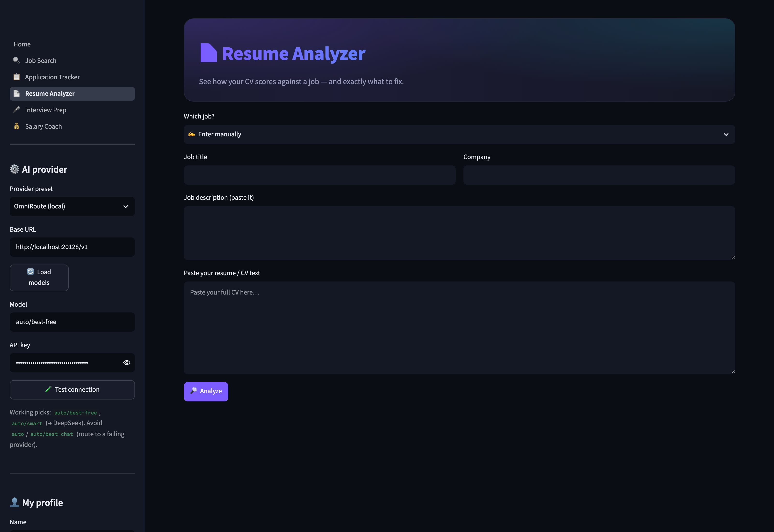Click the refresh icon on Load models
This screenshot has width=774, height=532.
[30, 272]
